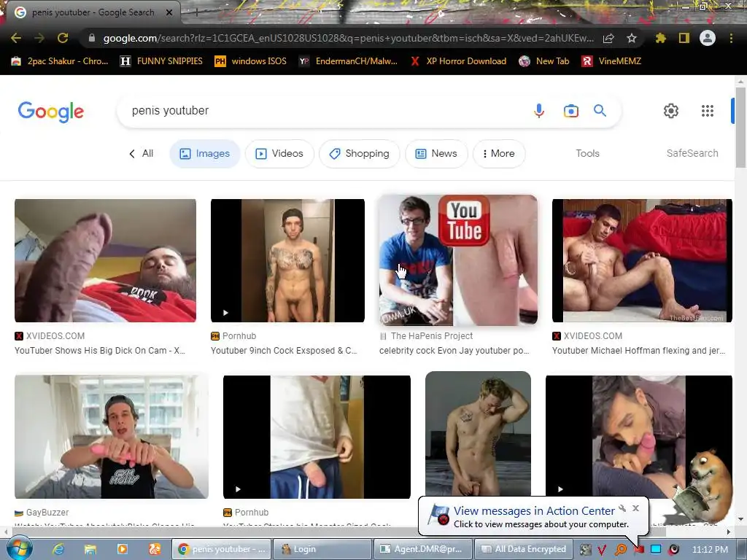Viewport: 747px width, 560px height.
Task: Click the red flag Action Center tray icon
Action: tap(638, 550)
